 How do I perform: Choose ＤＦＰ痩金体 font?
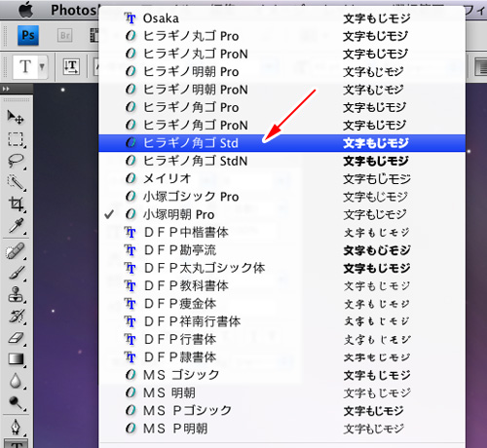point(281,304)
